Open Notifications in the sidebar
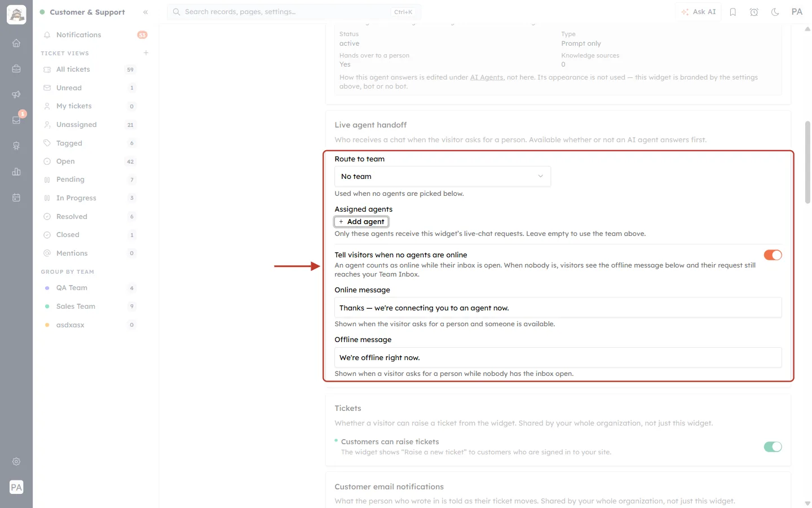 click(94, 35)
